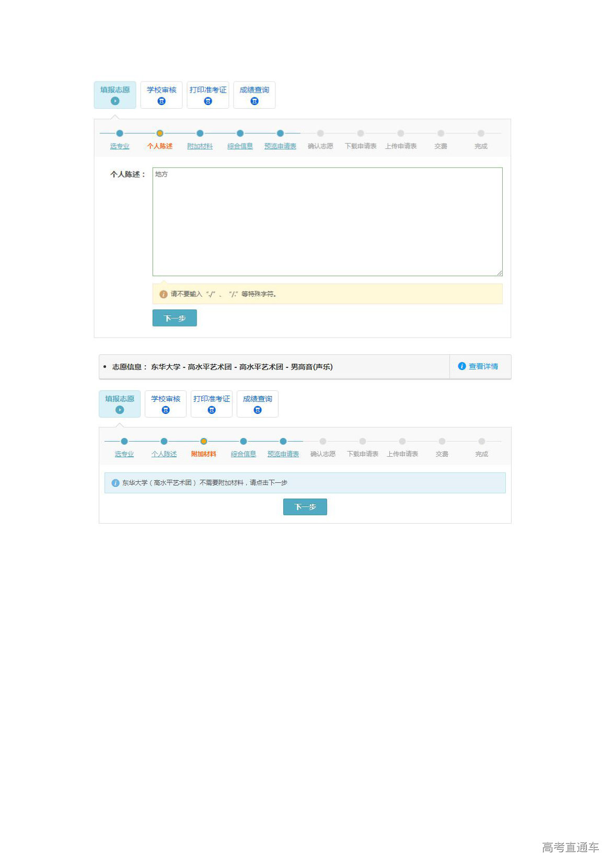Image resolution: width=614 pixels, height=868 pixels.
Task: Open 学校审核 tab in the lower panel
Action: [x=166, y=403]
